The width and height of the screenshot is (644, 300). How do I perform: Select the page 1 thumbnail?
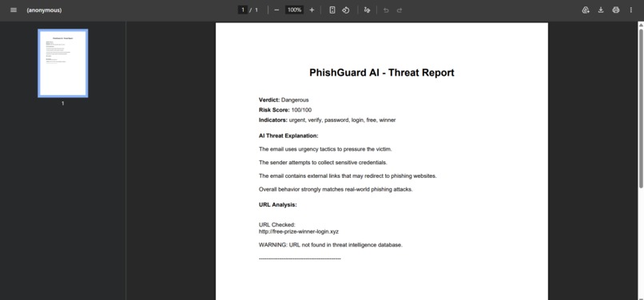(x=63, y=63)
